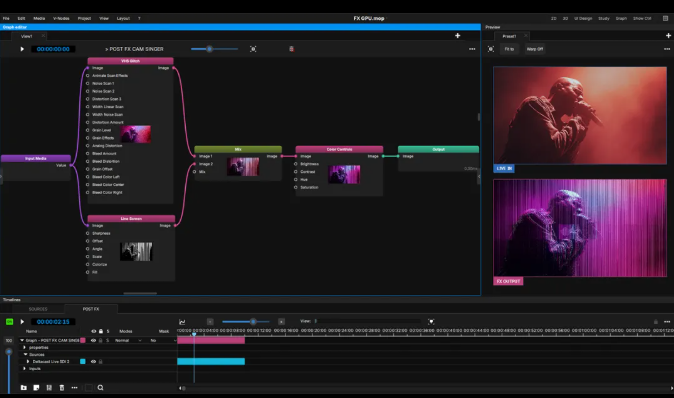Open the bottom timeline more options
The height and width of the screenshot is (398, 674).
(74, 388)
